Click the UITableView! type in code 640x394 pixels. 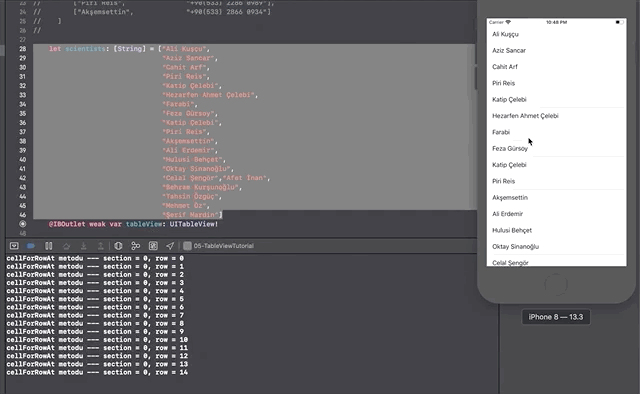[x=194, y=224]
